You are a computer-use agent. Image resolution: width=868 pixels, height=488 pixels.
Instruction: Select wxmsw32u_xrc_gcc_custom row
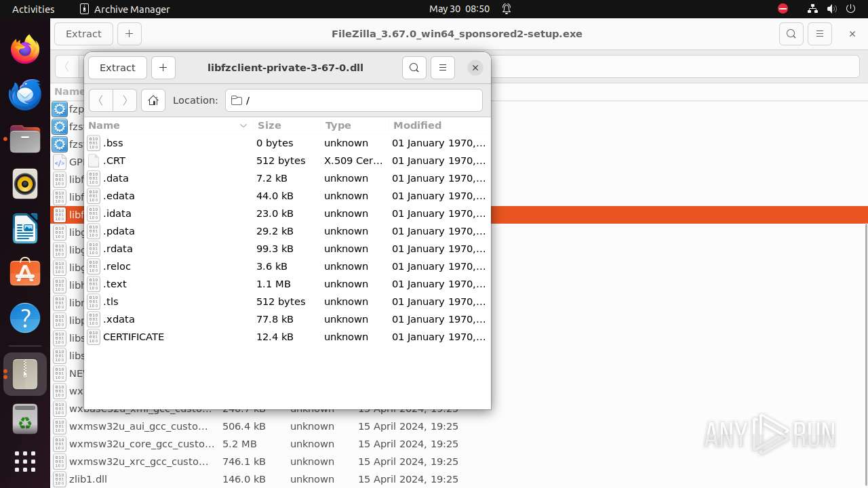point(459,462)
